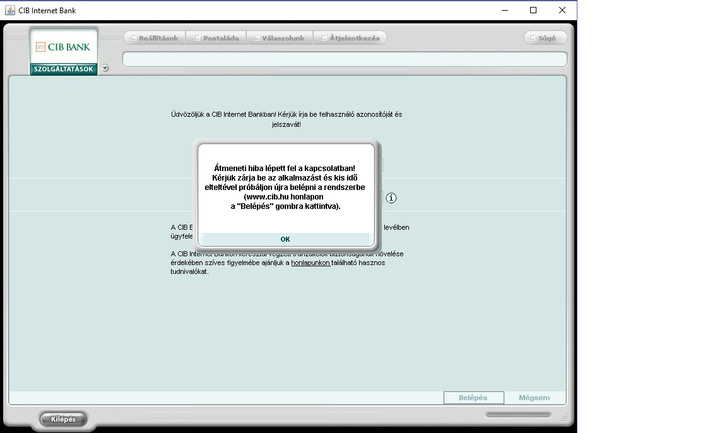Screen dimensions: 727x433
Task: Click the resize grip in window corner
Action: 564,417
